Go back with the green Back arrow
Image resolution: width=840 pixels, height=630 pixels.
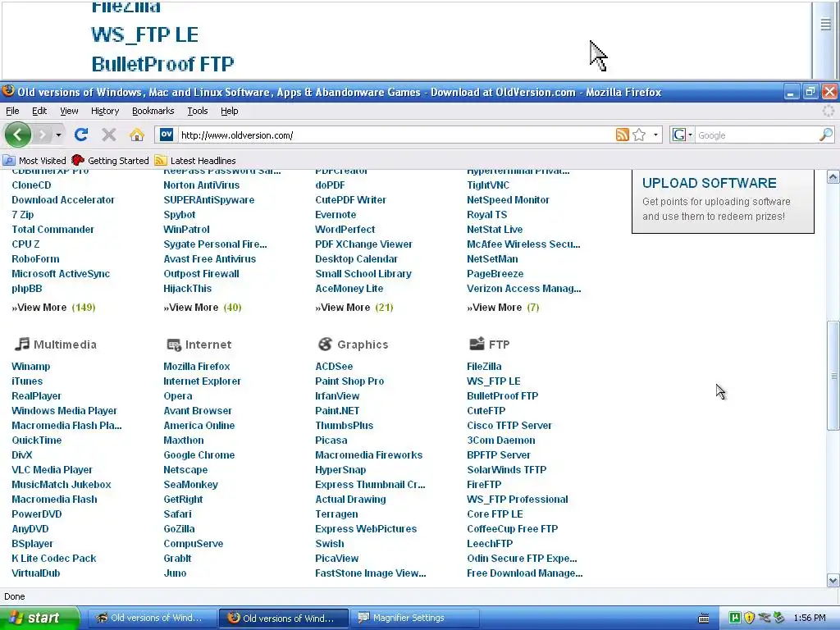pos(18,135)
